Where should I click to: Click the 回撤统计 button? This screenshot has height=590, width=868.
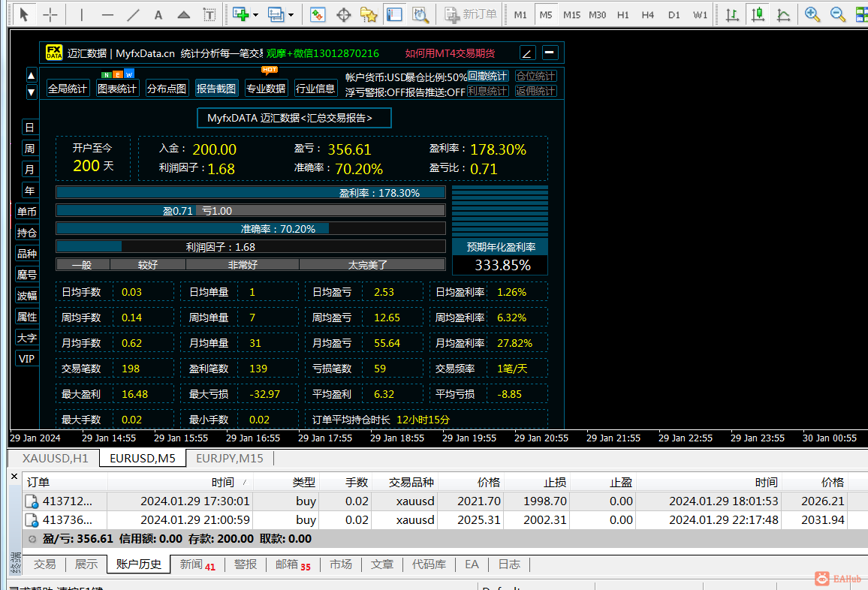(488, 76)
